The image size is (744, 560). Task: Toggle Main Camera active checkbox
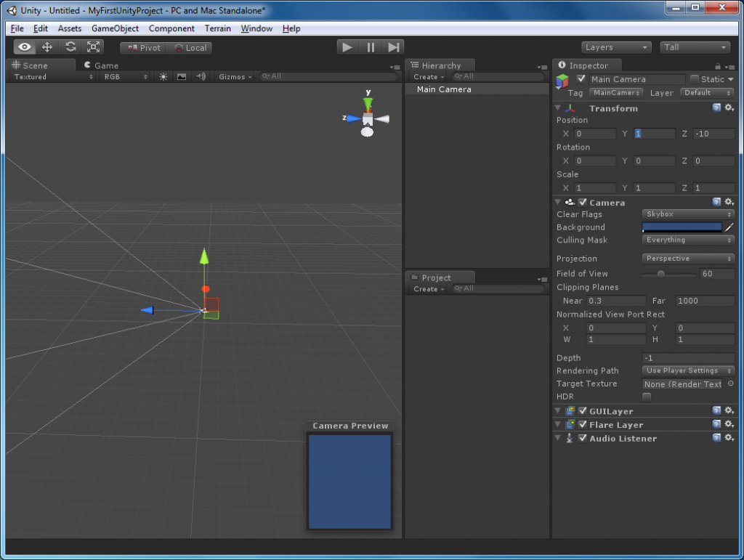point(581,78)
